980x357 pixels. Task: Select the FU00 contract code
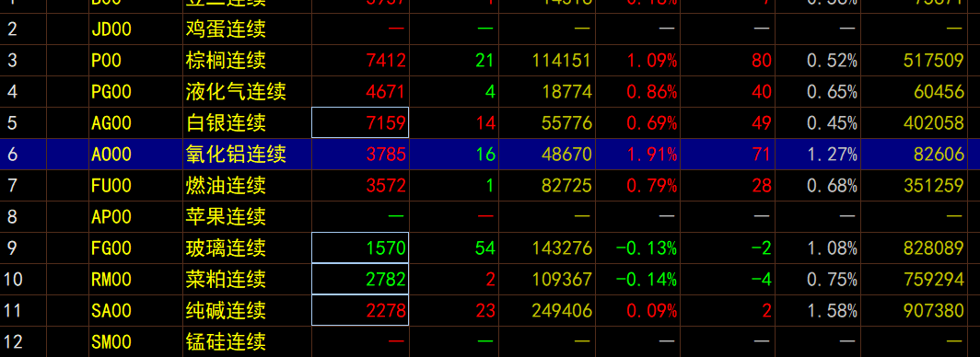(x=111, y=185)
